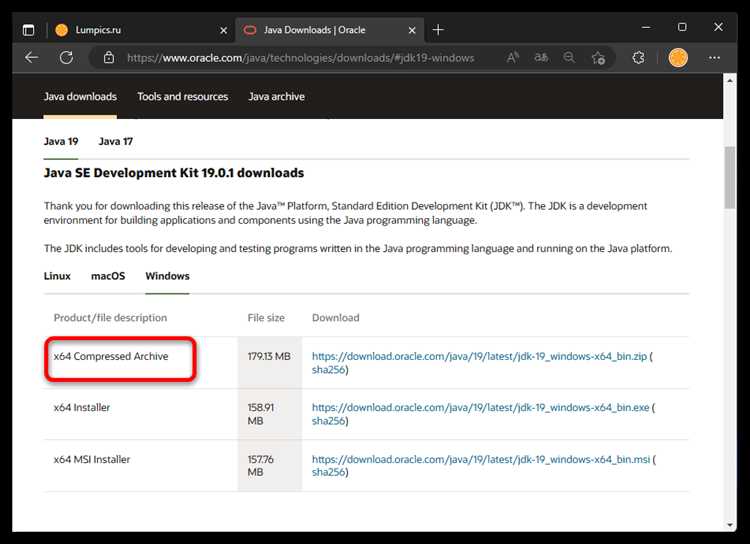Screen dimensions: 750x544
Task: Open sha256 link for the zip archive
Action: (x=328, y=370)
